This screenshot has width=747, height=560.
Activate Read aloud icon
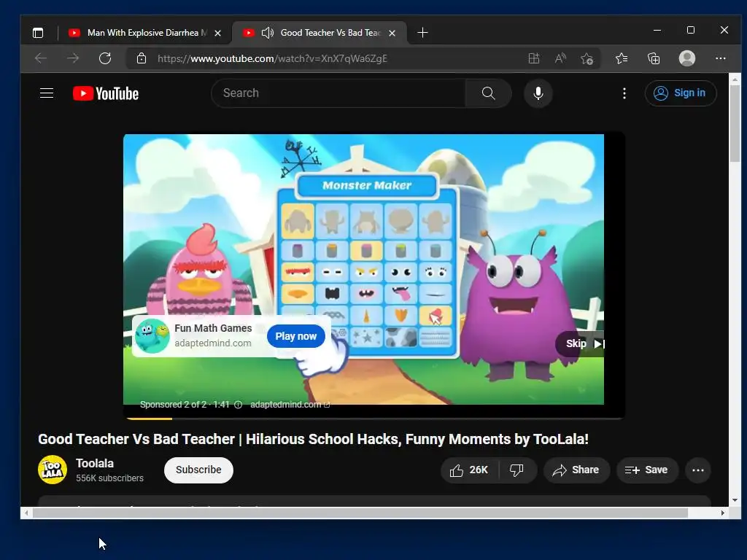[x=560, y=58]
